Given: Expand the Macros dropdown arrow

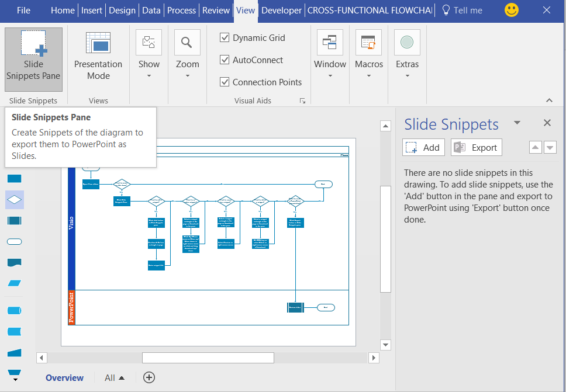Looking at the screenshot, I should [x=368, y=75].
